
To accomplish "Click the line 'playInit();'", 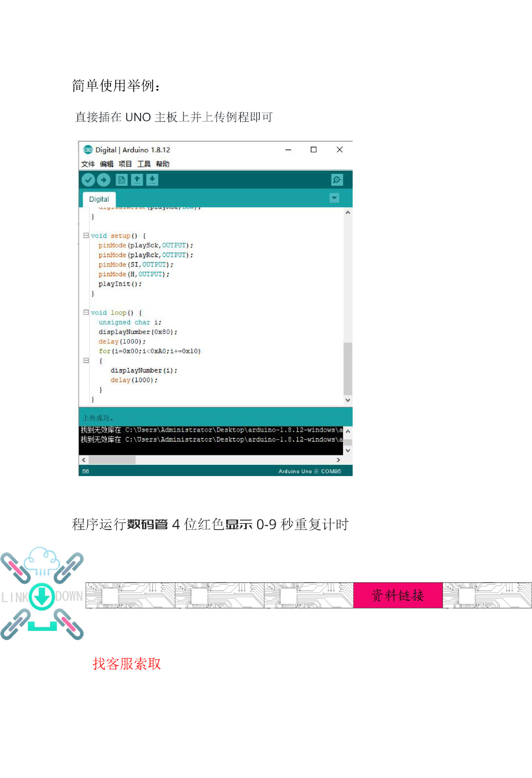I will [120, 284].
